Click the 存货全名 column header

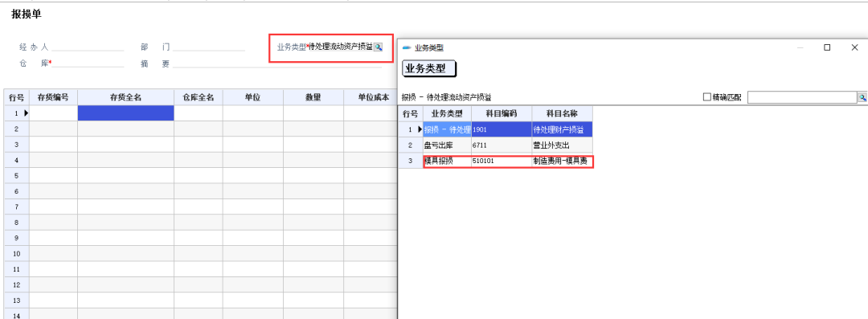point(125,97)
